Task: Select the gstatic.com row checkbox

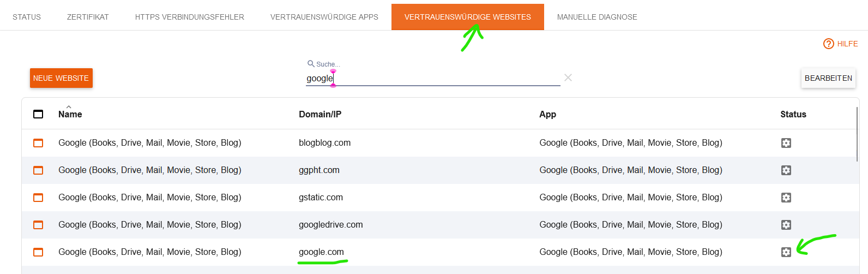Action: [38, 198]
